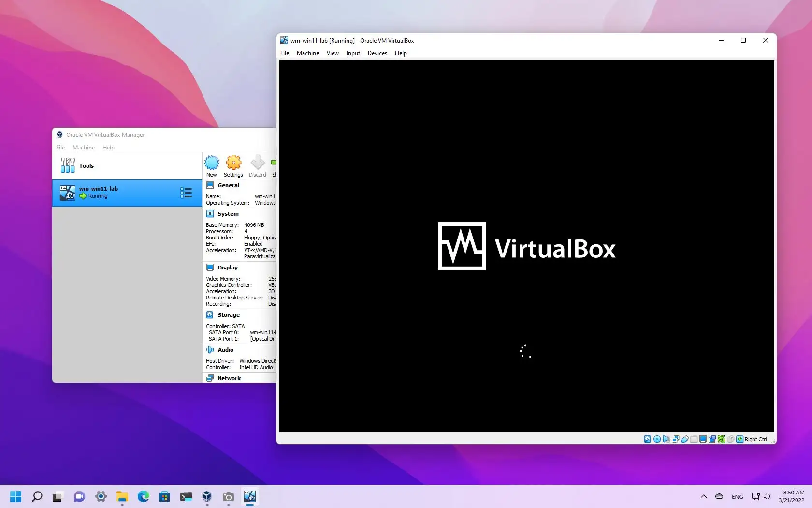Create a new virtual machine
This screenshot has height=508, width=812.
click(x=212, y=166)
